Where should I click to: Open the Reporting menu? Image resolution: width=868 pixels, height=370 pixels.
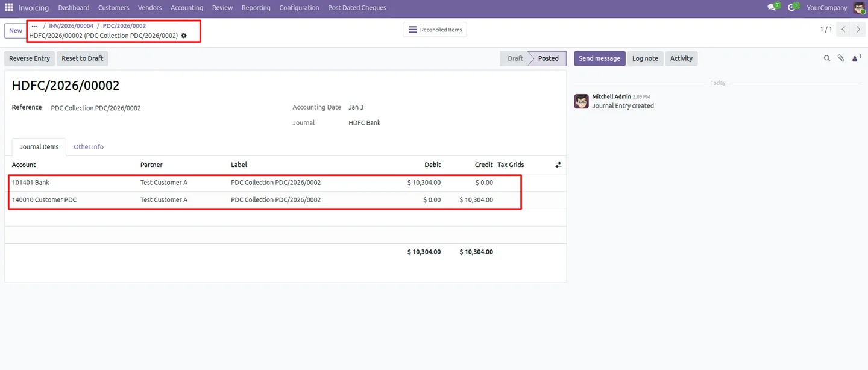point(256,8)
